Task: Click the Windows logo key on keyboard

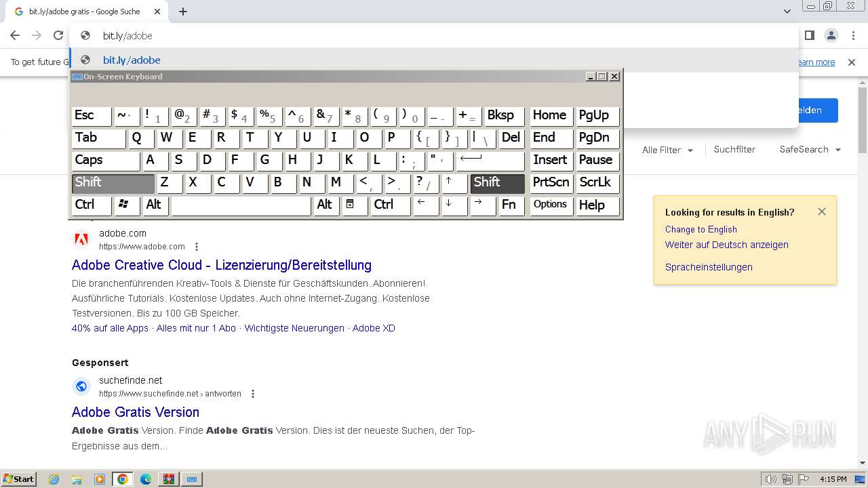Action: pos(127,205)
